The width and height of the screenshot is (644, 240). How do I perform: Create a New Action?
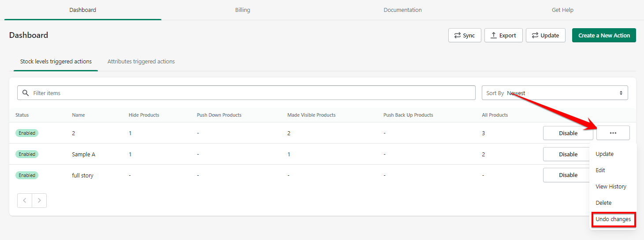[x=603, y=35]
